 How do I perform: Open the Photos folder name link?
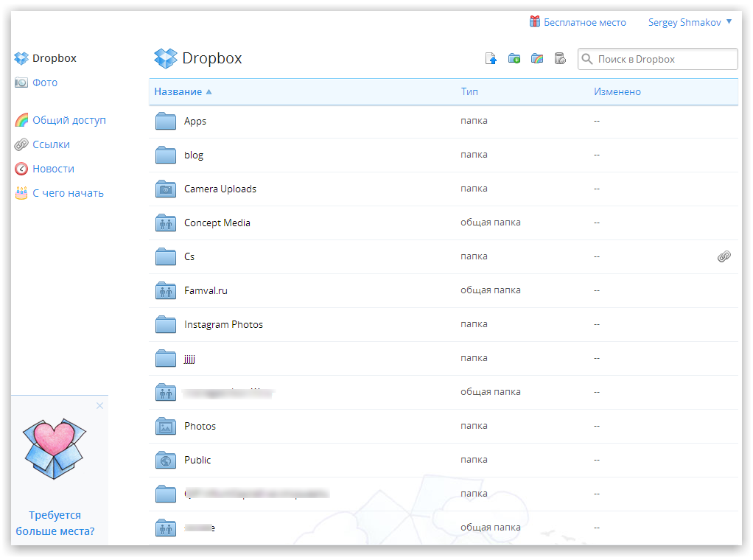click(200, 426)
